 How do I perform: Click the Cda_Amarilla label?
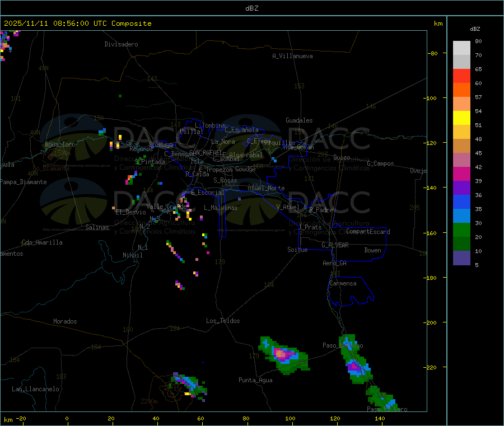(42, 242)
